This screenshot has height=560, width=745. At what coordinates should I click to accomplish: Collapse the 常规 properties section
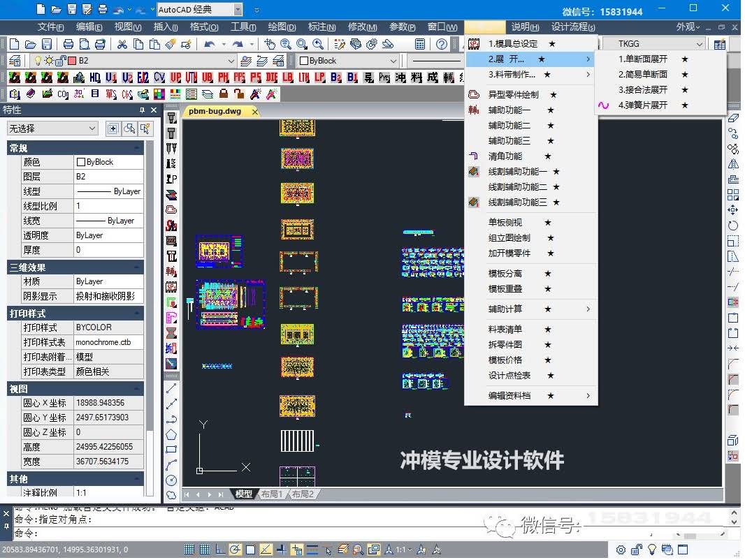(137, 148)
